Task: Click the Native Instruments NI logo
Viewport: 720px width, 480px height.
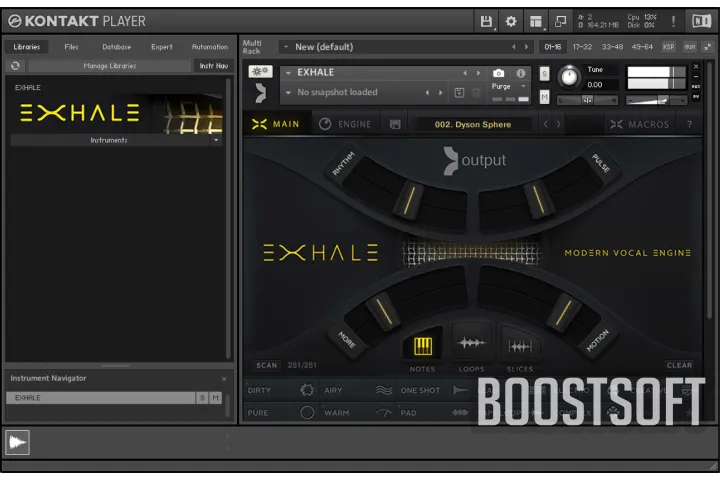Action: coord(702,21)
